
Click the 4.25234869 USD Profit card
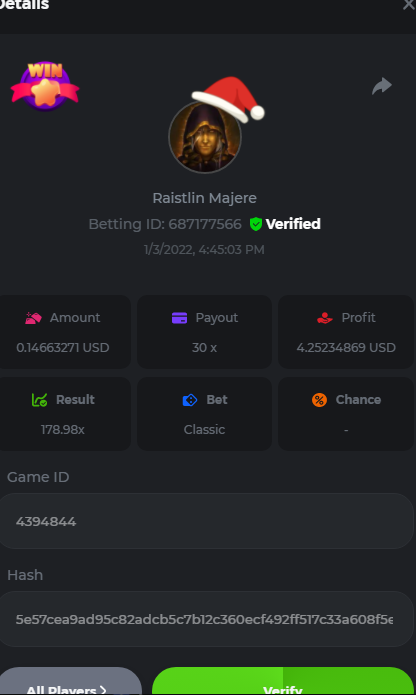coord(346,332)
